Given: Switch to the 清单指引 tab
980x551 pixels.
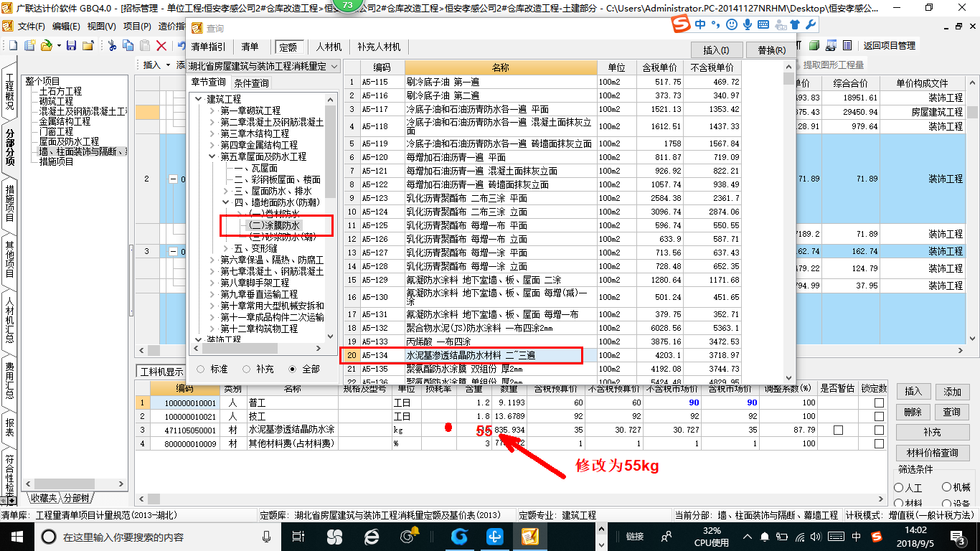Looking at the screenshot, I should tap(208, 47).
